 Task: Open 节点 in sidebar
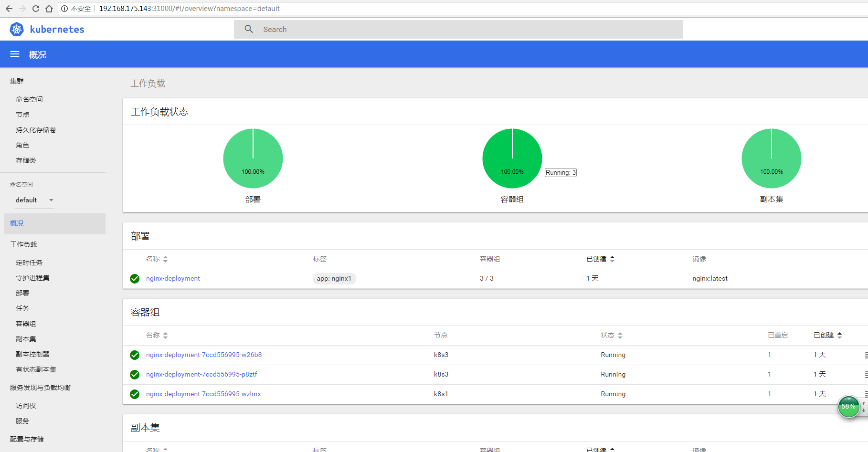[x=22, y=115]
